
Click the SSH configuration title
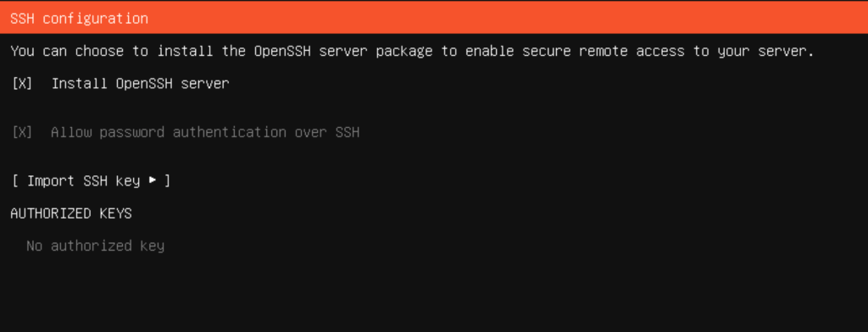coord(79,19)
